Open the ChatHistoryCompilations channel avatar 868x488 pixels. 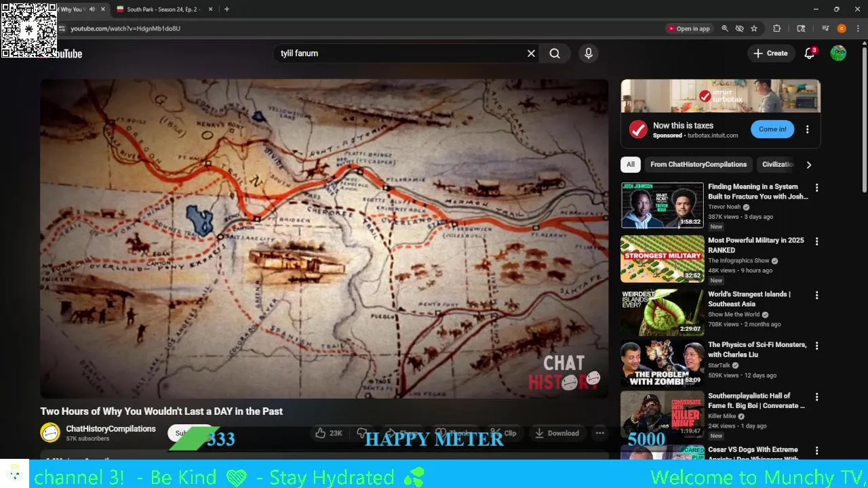[50, 432]
